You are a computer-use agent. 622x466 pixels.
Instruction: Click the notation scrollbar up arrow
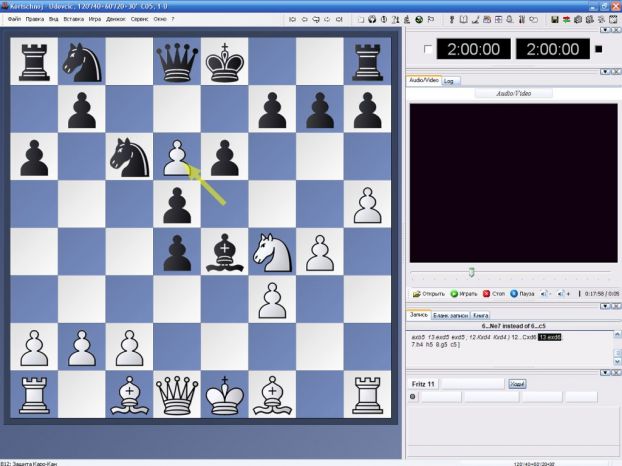pos(617,335)
